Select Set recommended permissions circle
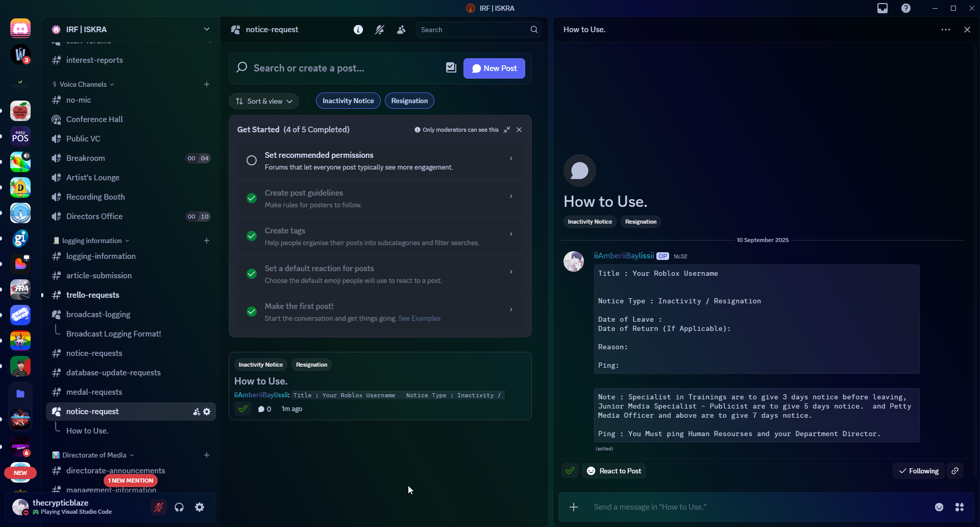The height and width of the screenshot is (527, 980). coord(252,160)
